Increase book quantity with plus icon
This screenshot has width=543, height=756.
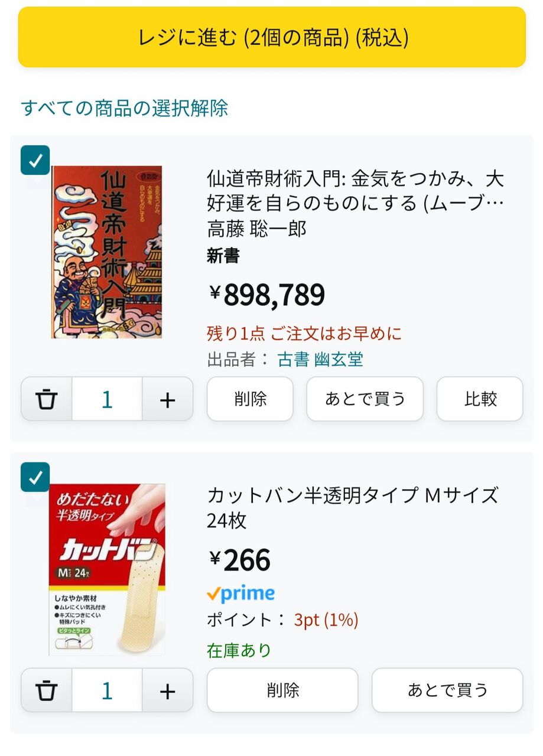click(168, 399)
